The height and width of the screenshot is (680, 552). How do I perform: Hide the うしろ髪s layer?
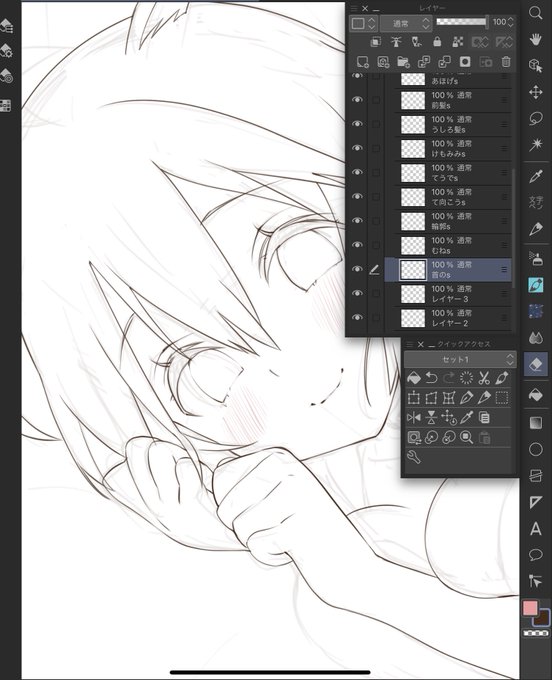coord(357,124)
